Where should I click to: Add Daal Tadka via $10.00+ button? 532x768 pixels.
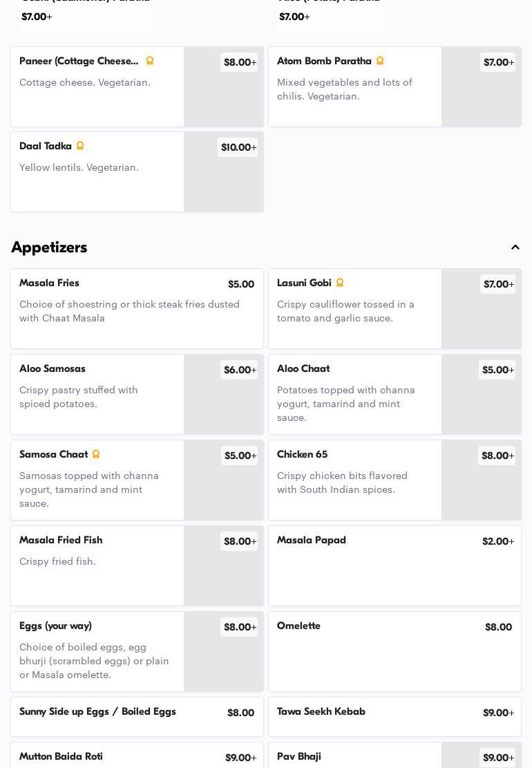click(x=238, y=147)
